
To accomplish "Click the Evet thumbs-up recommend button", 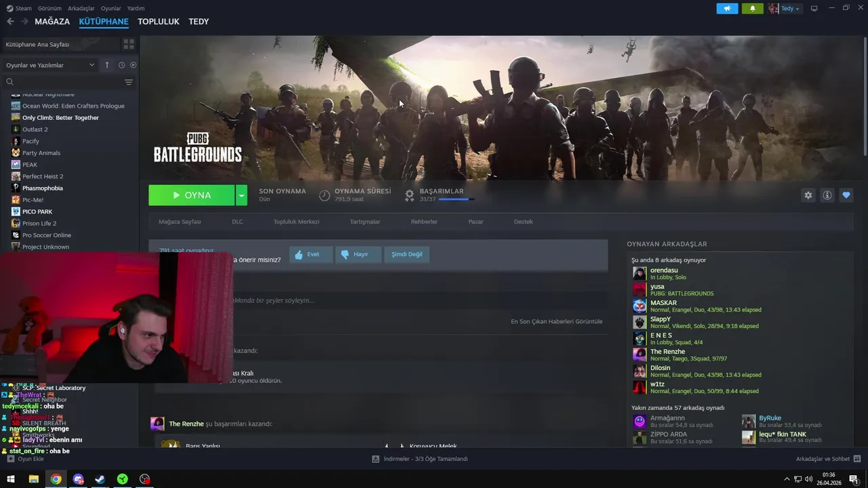I will click(x=311, y=254).
